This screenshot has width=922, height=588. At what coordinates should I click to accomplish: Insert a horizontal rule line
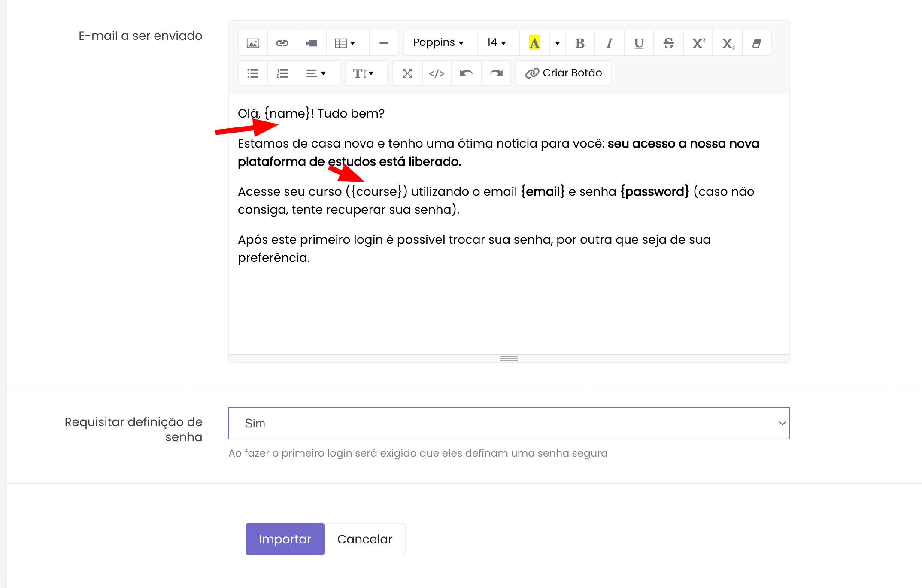pyautogui.click(x=384, y=43)
